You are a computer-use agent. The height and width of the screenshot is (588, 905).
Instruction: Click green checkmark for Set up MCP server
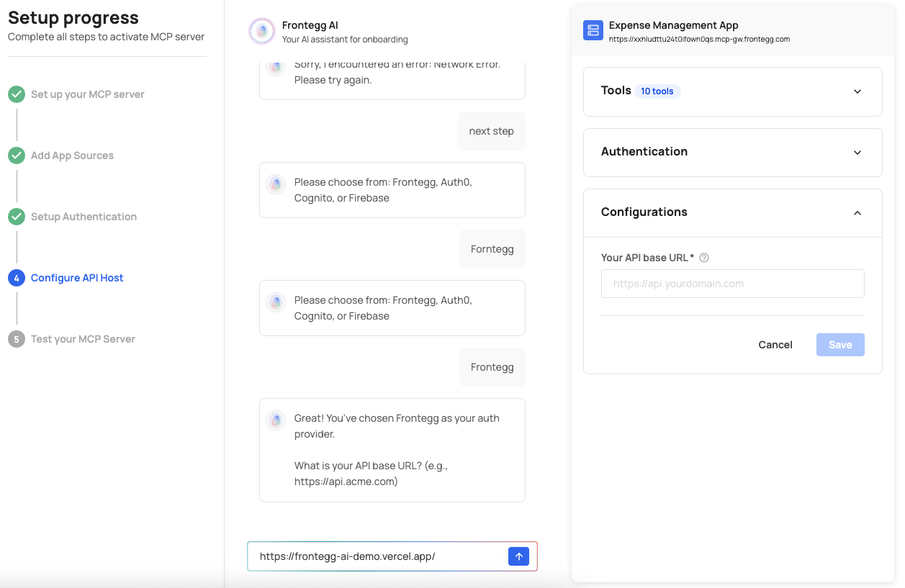[17, 94]
